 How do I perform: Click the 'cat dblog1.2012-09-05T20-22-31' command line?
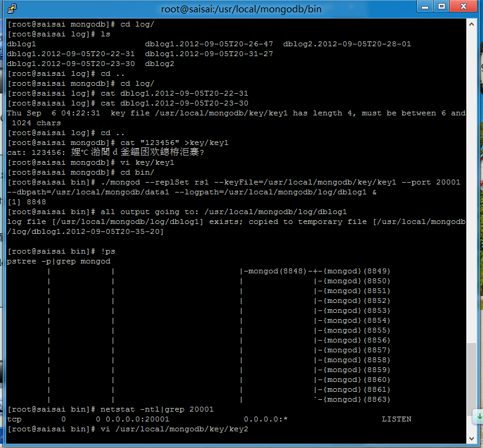[x=175, y=93]
